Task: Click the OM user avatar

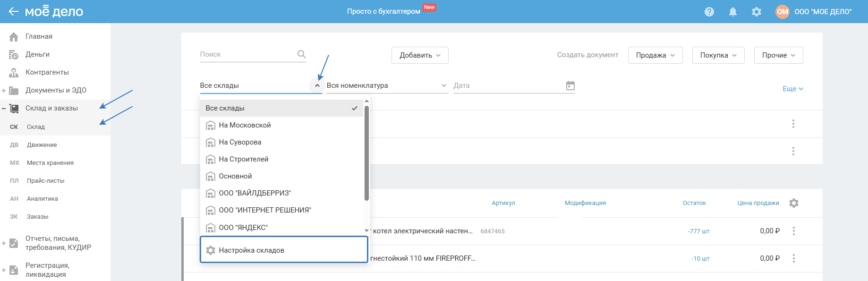Action: tap(783, 12)
